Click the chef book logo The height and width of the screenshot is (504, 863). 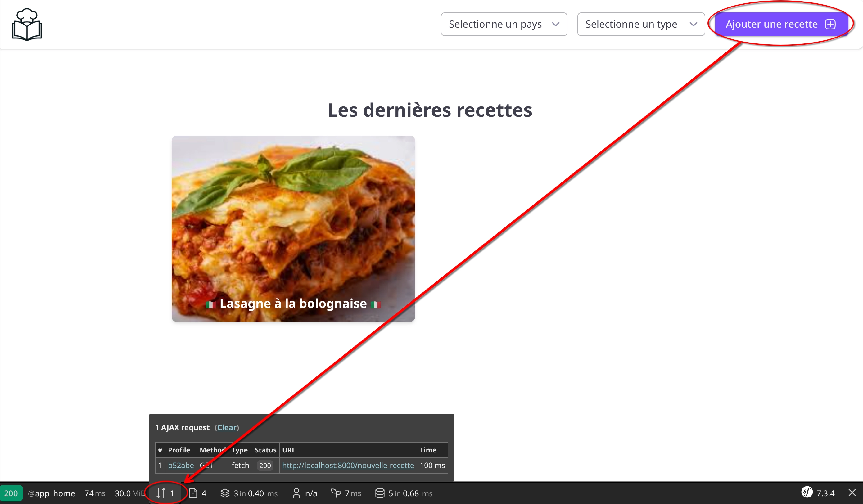click(27, 24)
